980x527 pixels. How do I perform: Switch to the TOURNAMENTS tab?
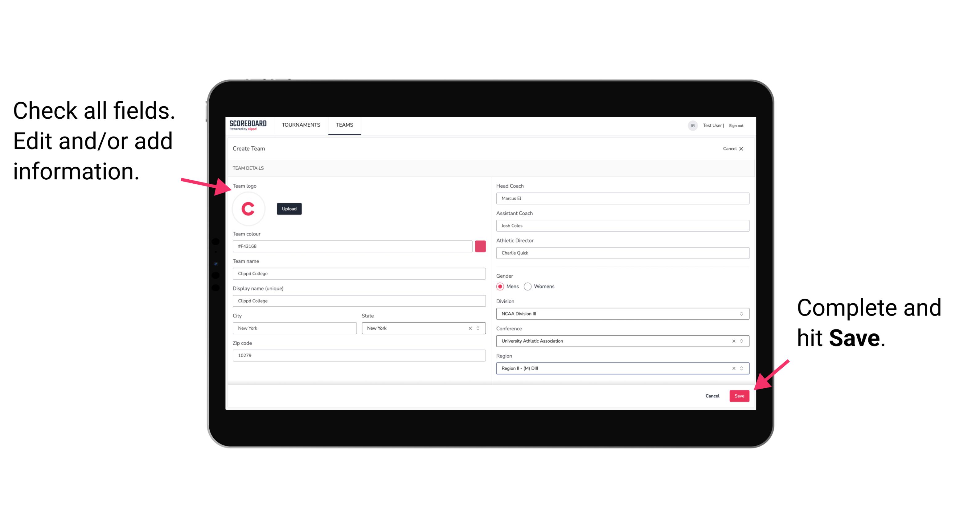click(x=301, y=125)
